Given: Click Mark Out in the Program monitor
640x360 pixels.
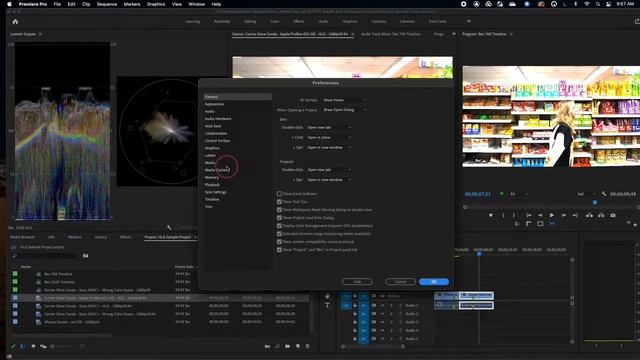Looking at the screenshot, I should [514, 215].
